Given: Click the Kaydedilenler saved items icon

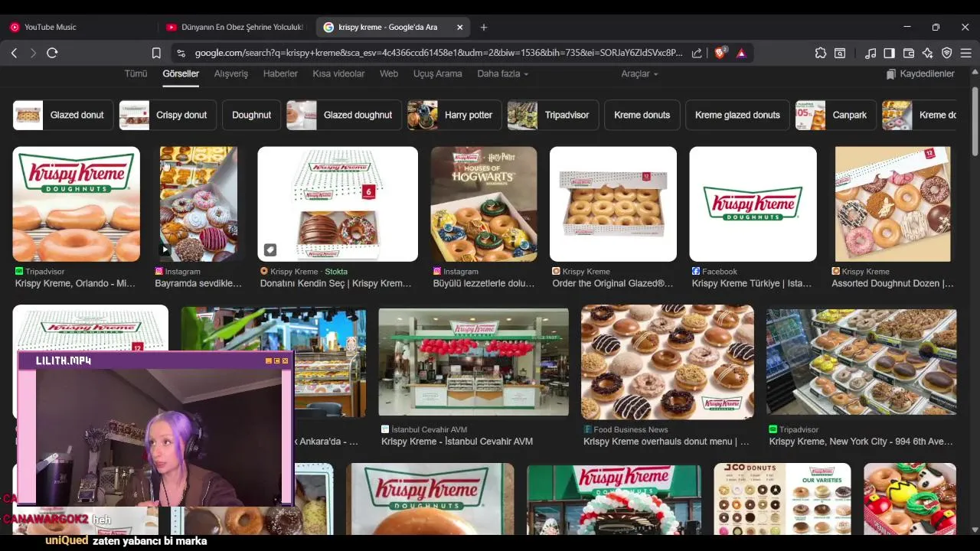Looking at the screenshot, I should 891,74.
